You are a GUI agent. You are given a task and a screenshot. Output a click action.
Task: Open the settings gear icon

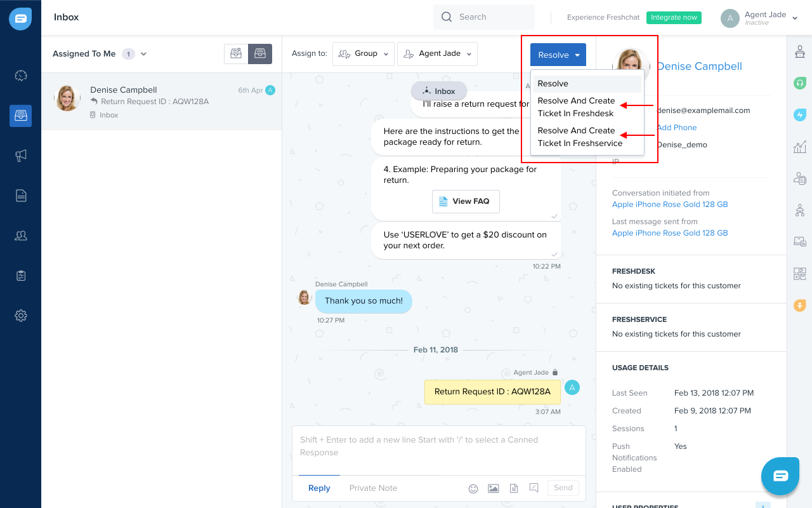[x=21, y=316]
